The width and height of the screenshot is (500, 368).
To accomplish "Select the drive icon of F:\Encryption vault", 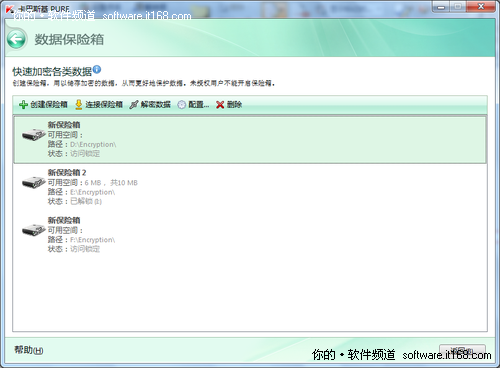I will pyautogui.click(x=34, y=230).
